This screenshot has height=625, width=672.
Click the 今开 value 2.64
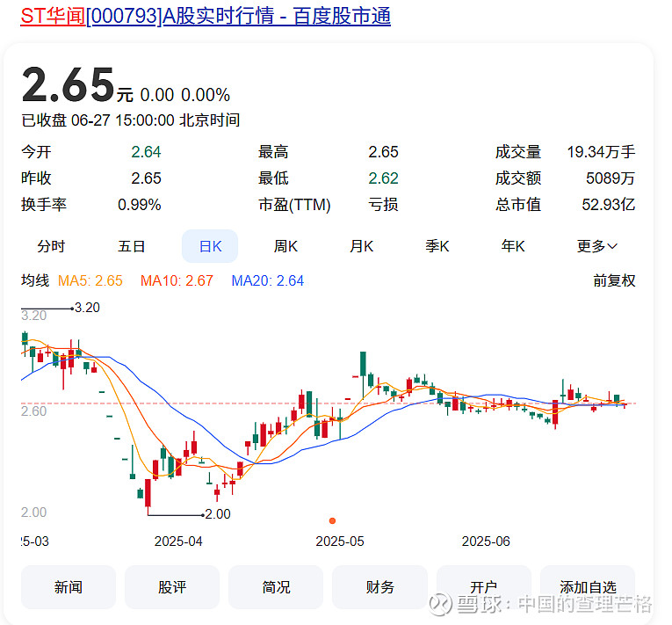tap(146, 152)
